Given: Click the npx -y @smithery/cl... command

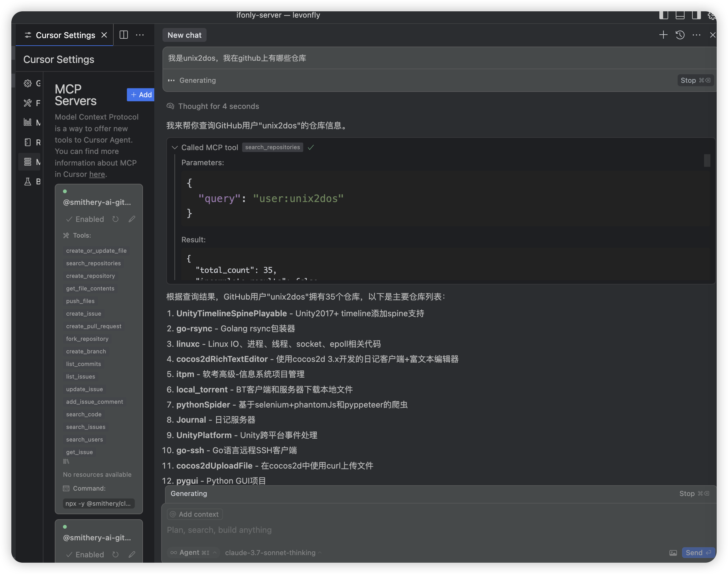Looking at the screenshot, I should tap(99, 504).
